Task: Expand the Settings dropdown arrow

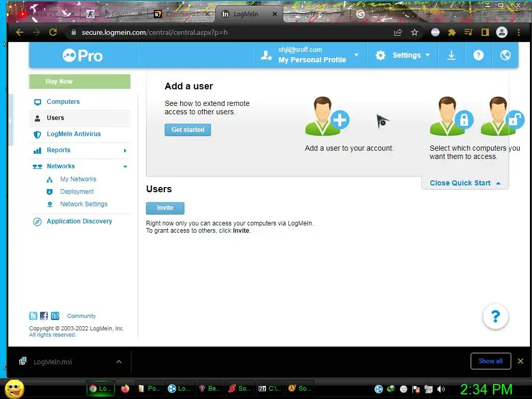Action: point(428,55)
